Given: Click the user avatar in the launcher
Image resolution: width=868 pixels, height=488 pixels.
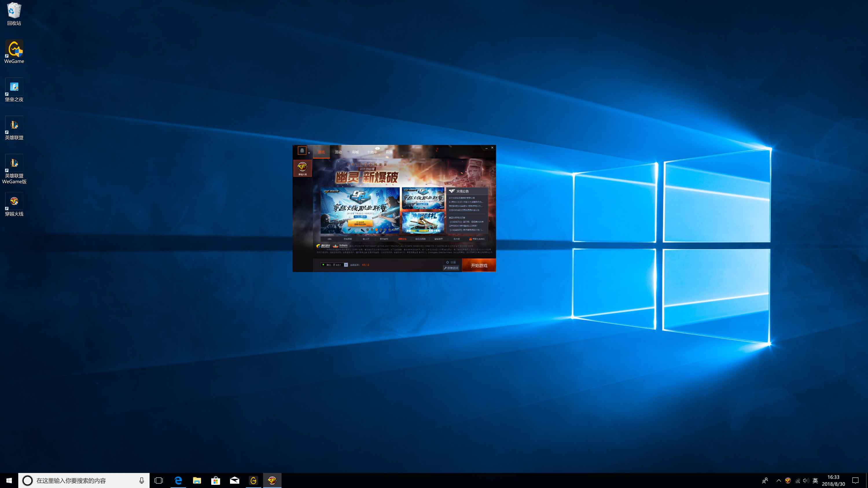Looking at the screenshot, I should point(302,150).
